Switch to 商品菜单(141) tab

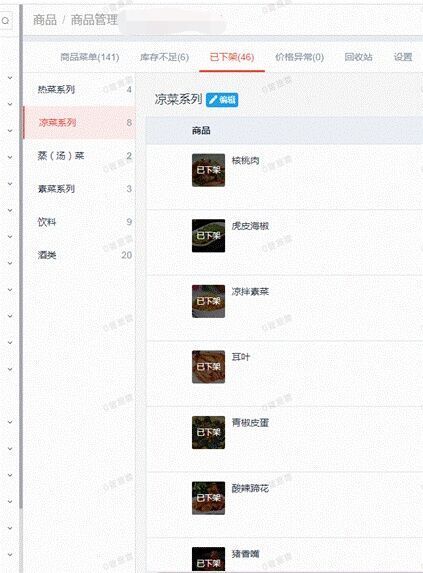coord(90,57)
